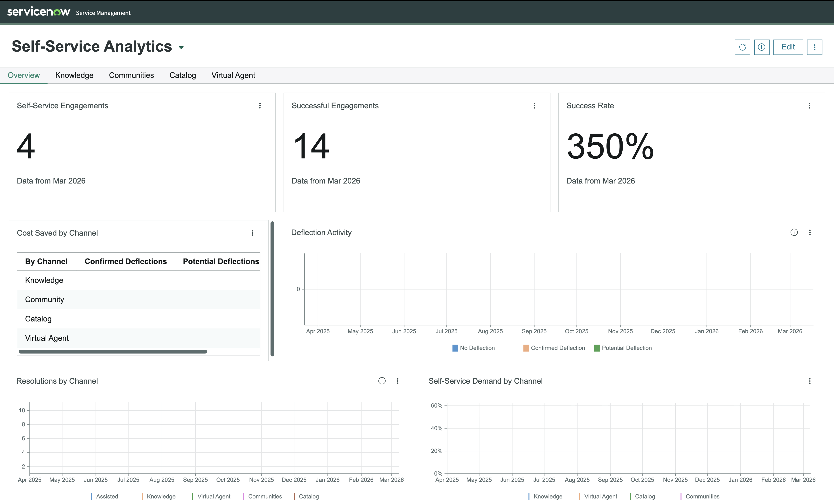The image size is (834, 504).
Task: Click the Self-Service Engagements score 4
Action: click(26, 146)
